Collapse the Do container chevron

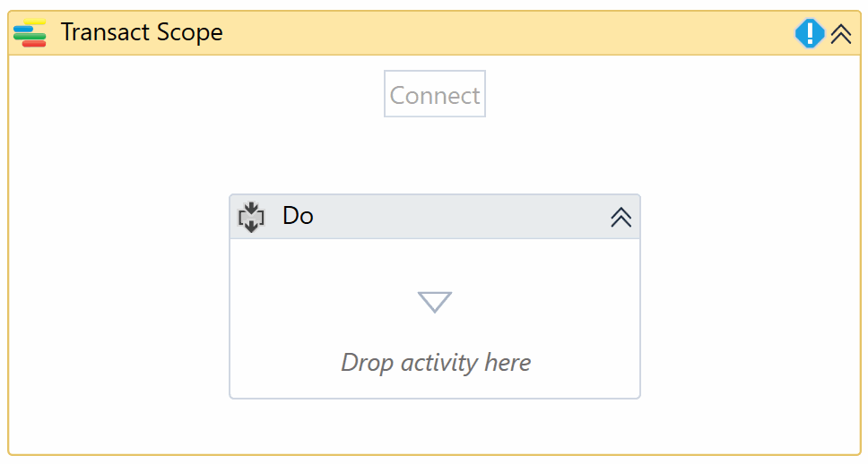point(621,217)
